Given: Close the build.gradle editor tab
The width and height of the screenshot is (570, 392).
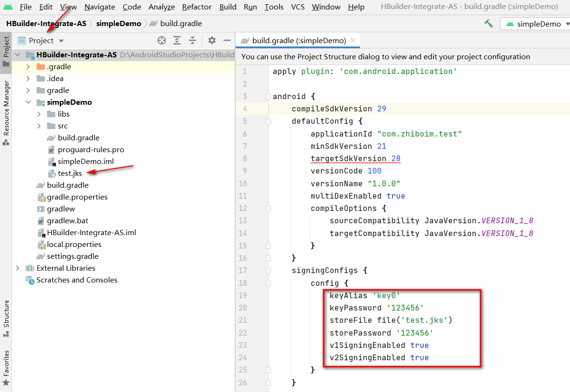Looking at the screenshot, I should (353, 41).
